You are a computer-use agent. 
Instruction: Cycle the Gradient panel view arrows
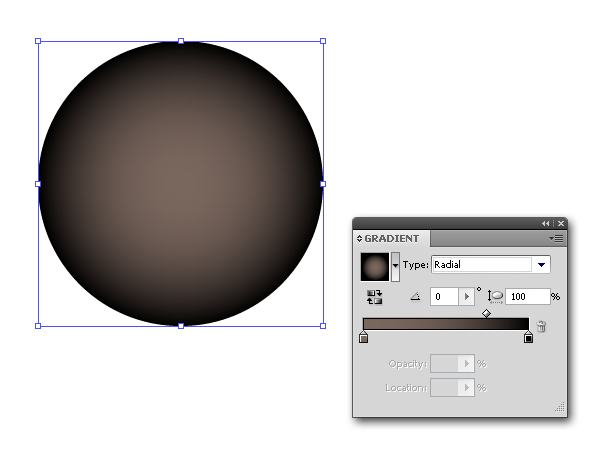(359, 238)
